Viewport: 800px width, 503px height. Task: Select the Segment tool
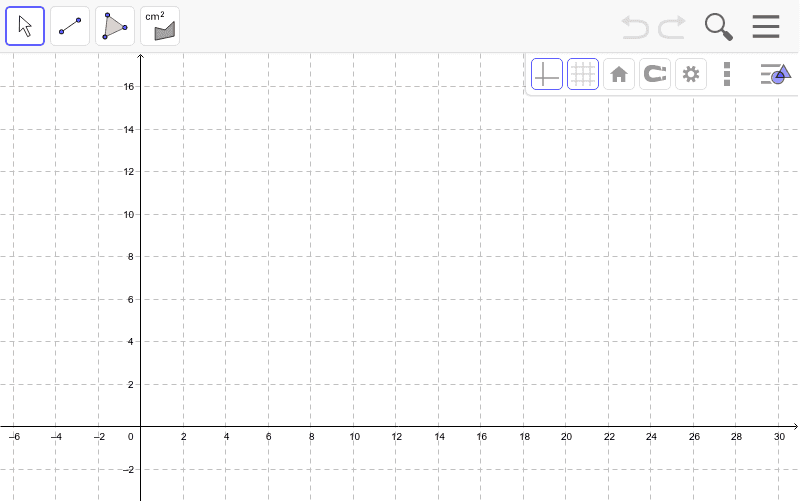[x=70, y=26]
